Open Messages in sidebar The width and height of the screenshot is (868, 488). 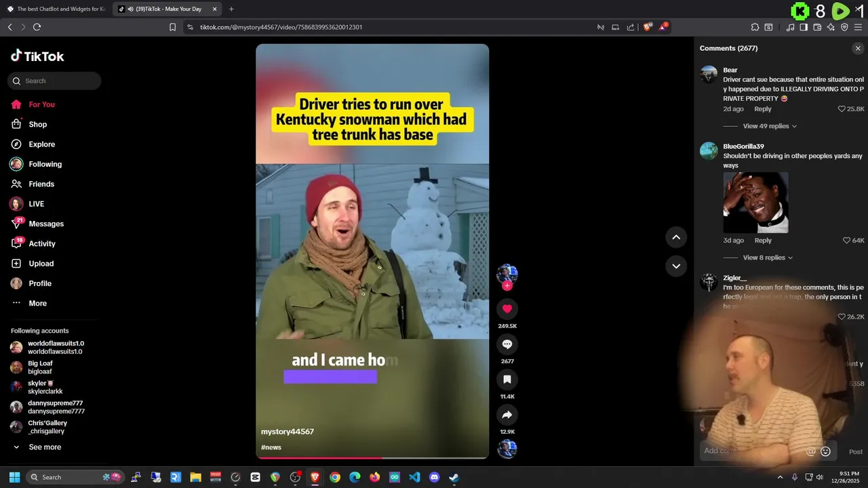point(46,224)
